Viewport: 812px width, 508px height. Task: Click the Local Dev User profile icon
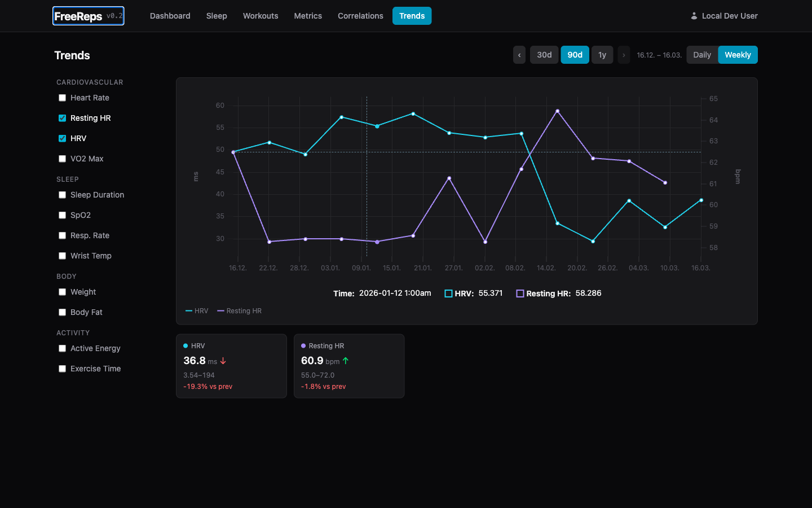tap(694, 16)
